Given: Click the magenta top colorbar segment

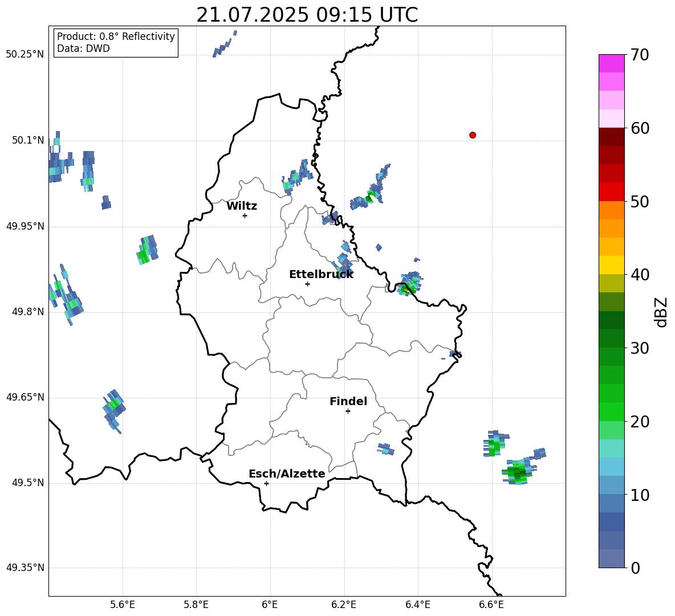Looking at the screenshot, I should coord(612,63).
